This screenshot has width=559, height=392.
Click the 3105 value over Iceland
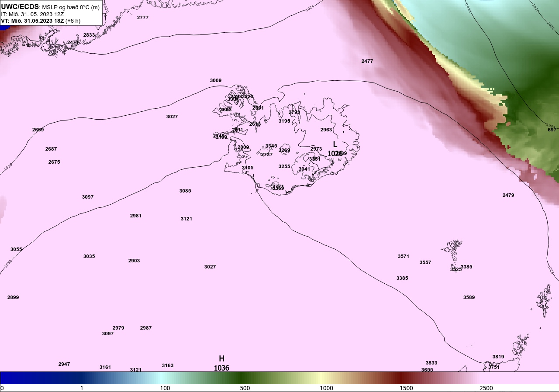pyautogui.click(x=248, y=168)
